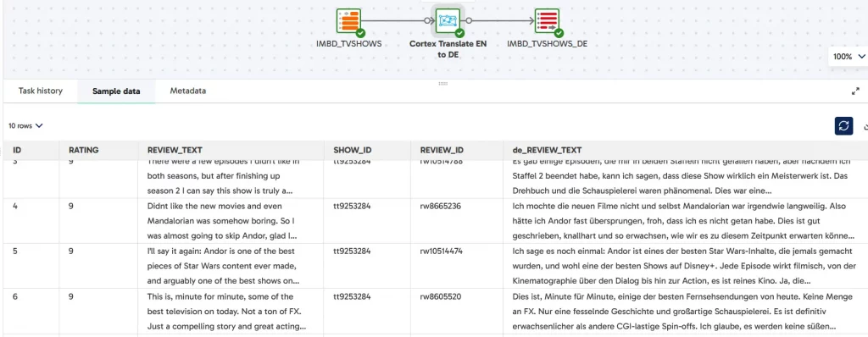This screenshot has width=868, height=337.
Task: Switch to the Metadata tab
Action: [x=188, y=91]
